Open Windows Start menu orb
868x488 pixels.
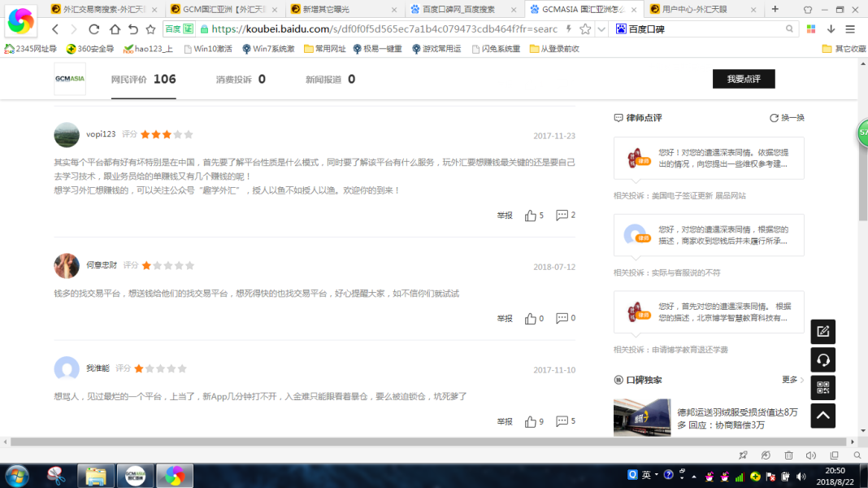point(17,475)
